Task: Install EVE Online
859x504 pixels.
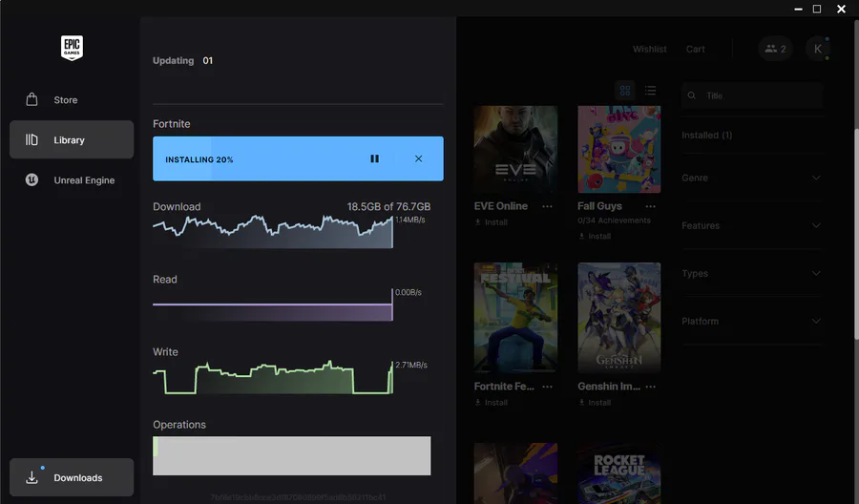Action: point(492,221)
